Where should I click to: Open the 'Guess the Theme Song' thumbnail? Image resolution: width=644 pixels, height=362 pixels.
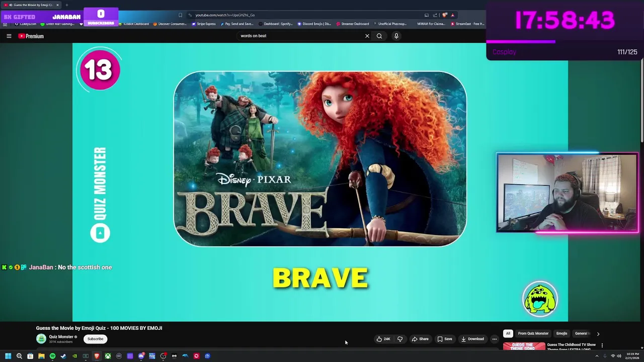(524, 346)
